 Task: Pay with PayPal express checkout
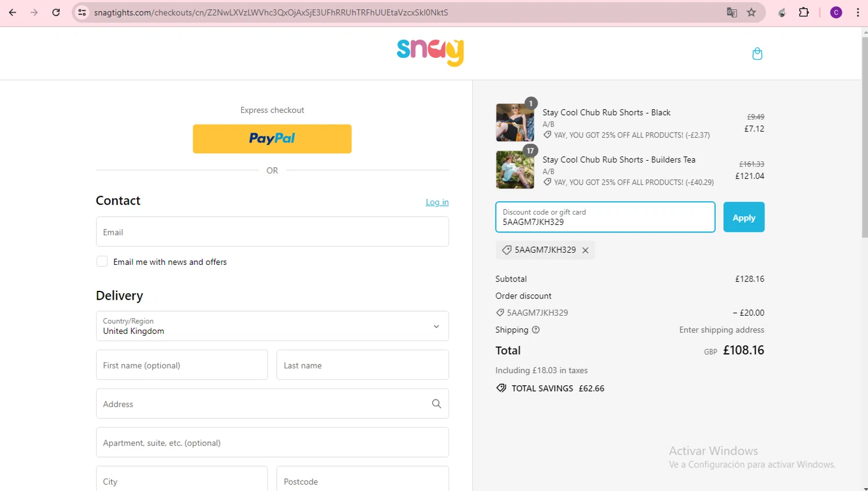(x=272, y=139)
